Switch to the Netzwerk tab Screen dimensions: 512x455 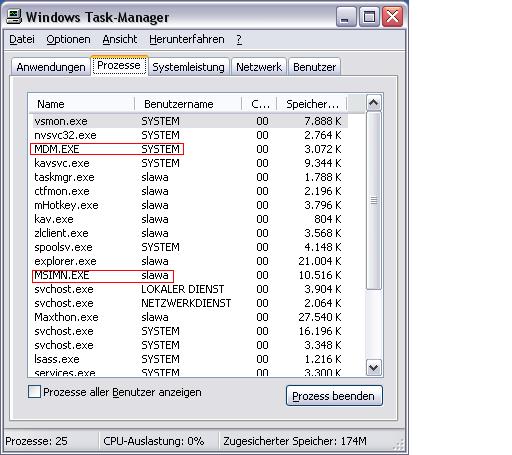tap(259, 67)
